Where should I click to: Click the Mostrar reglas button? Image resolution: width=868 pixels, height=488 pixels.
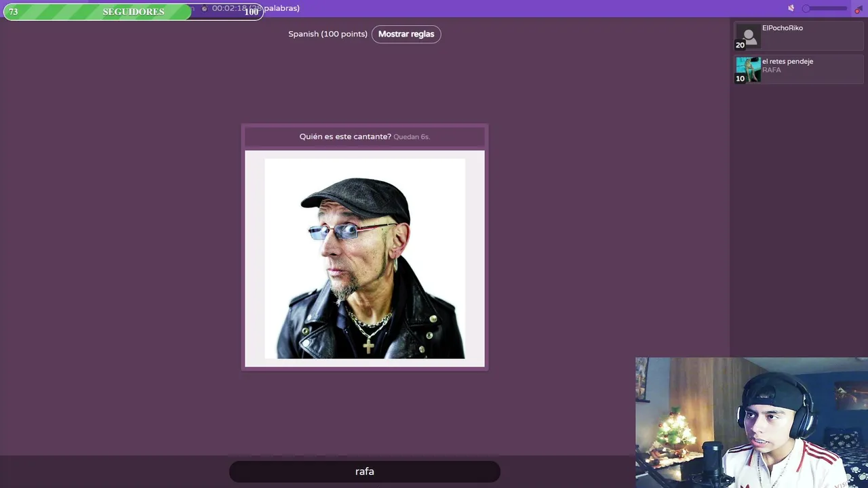[x=406, y=34]
